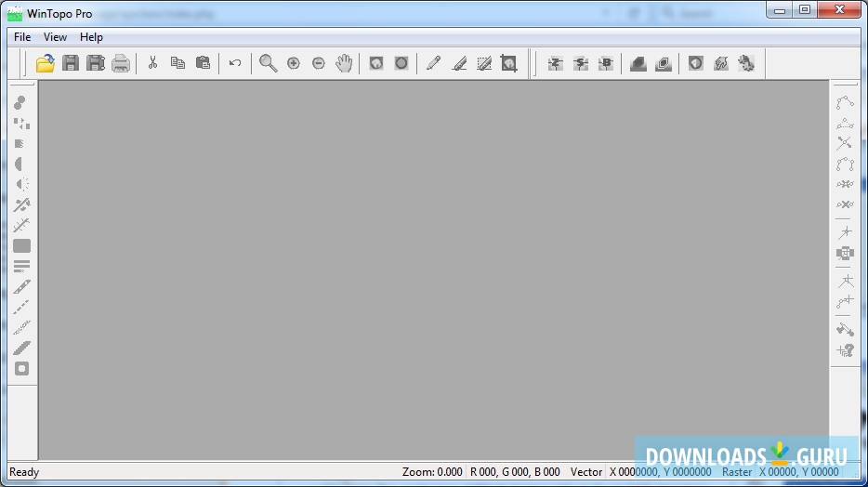Open the File menu

point(22,37)
